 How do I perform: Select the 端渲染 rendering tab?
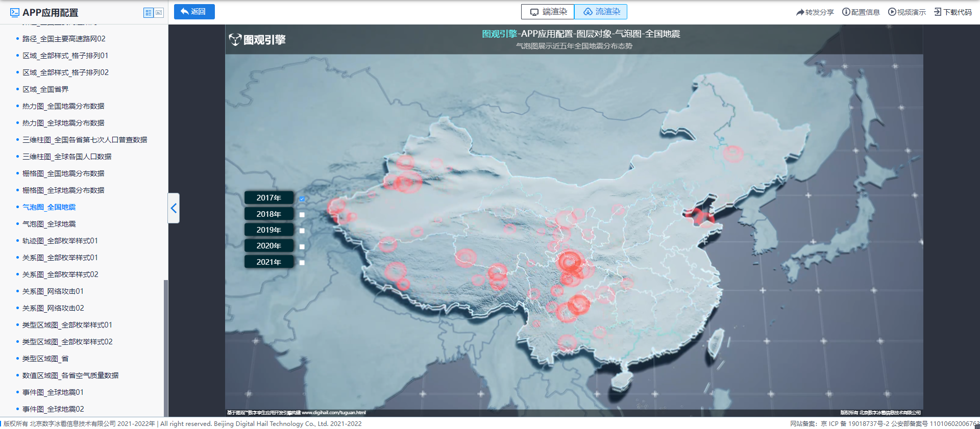tap(548, 12)
